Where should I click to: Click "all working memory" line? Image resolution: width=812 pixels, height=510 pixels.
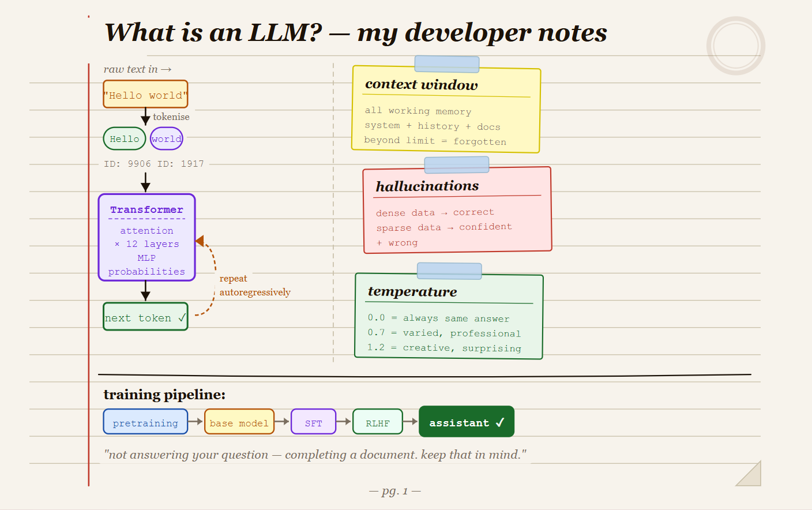[x=418, y=111]
